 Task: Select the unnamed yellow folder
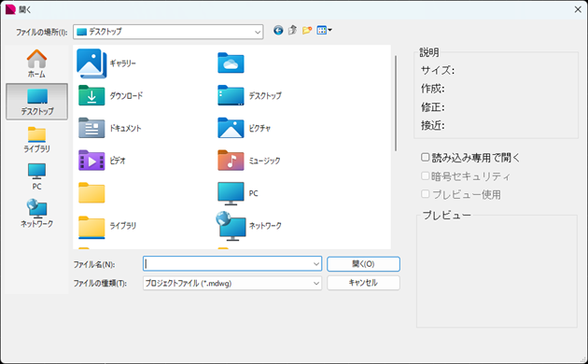pos(91,193)
